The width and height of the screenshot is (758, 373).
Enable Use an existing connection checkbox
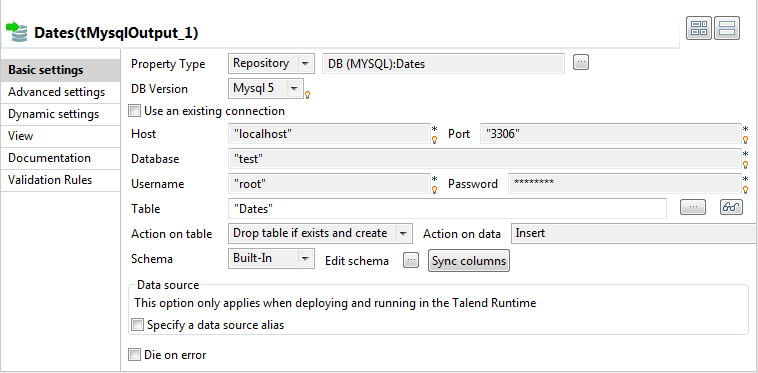[x=134, y=111]
